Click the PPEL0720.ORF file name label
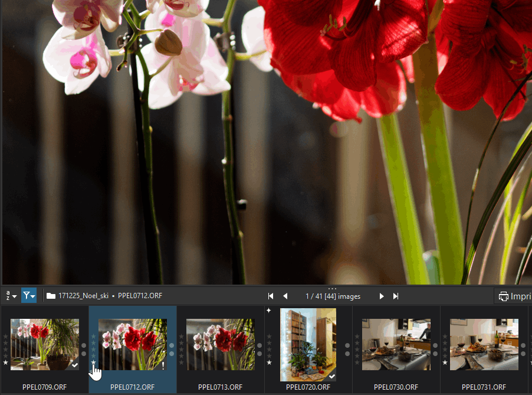The width and height of the screenshot is (532, 395). click(x=308, y=387)
